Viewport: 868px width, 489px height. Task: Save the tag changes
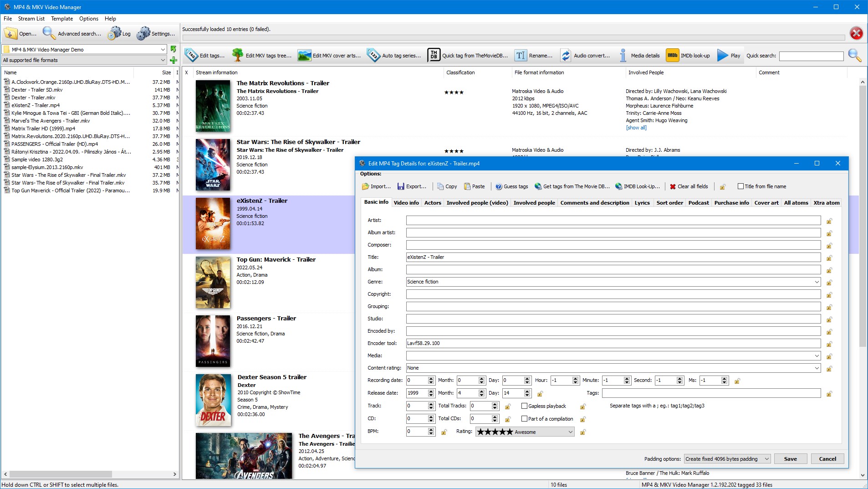[790, 459]
